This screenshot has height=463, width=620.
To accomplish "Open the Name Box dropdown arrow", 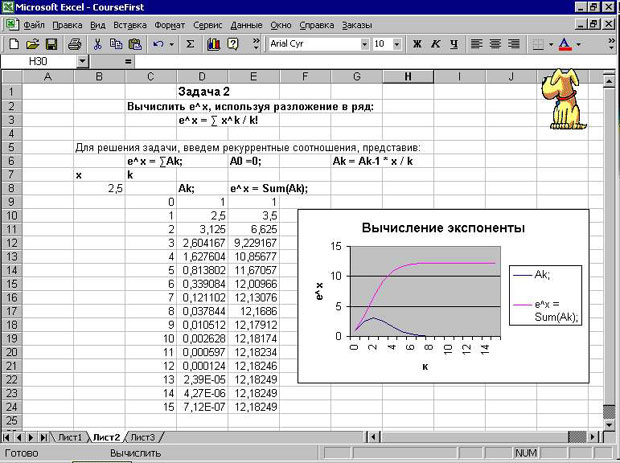I will 82,61.
